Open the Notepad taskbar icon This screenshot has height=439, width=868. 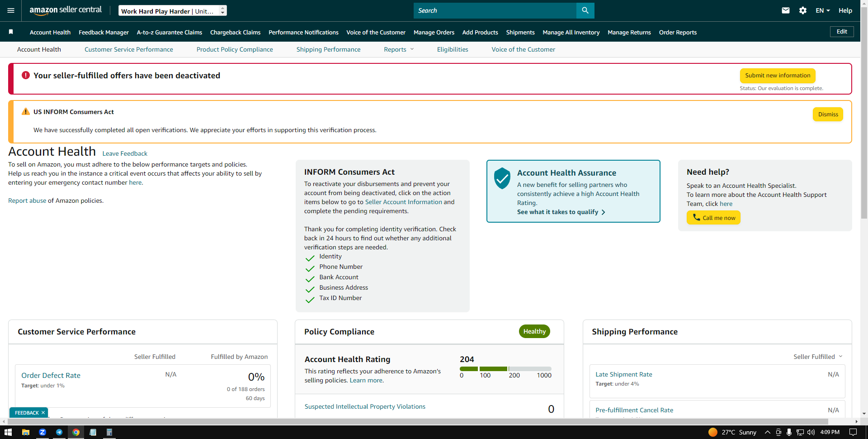click(93, 432)
